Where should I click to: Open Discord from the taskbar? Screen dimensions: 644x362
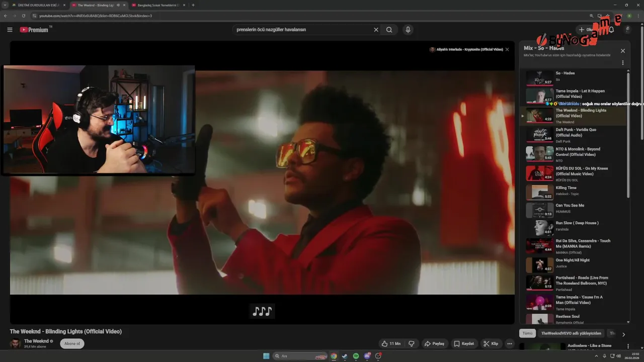pyautogui.click(x=367, y=356)
